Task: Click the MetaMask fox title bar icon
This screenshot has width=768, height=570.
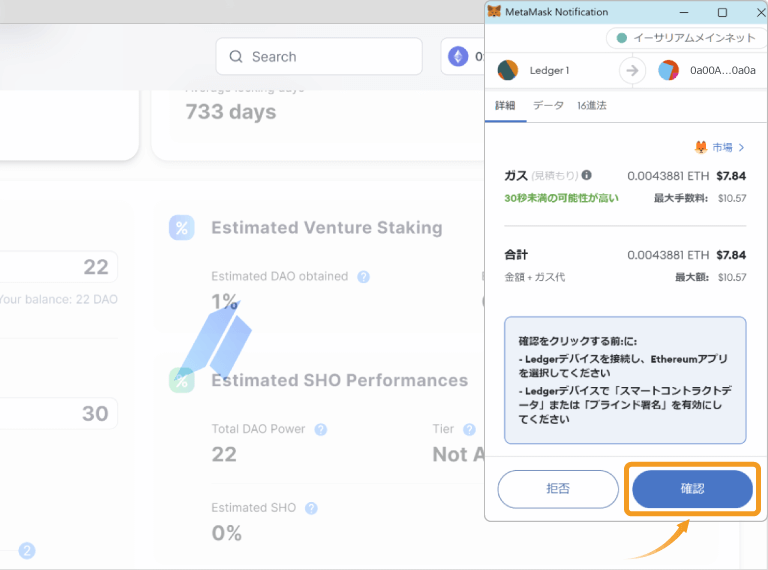Action: (x=495, y=12)
